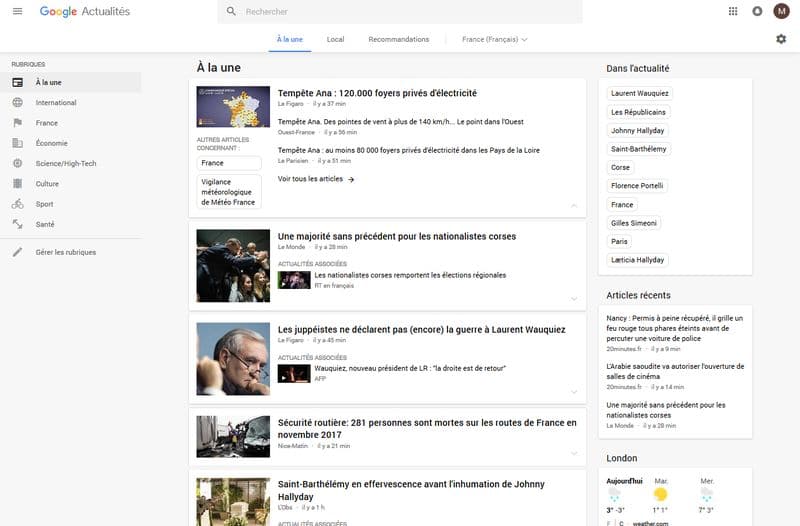Click the À la une sidebar icon

(17, 82)
